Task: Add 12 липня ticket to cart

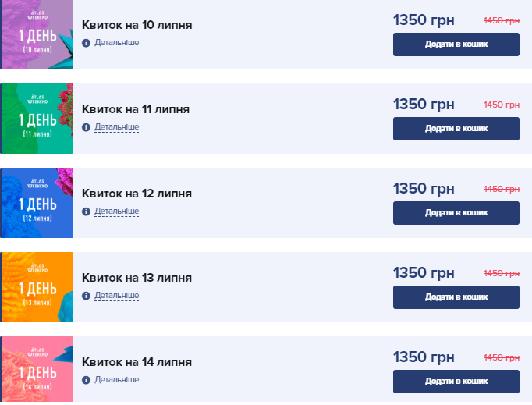Action: point(456,213)
